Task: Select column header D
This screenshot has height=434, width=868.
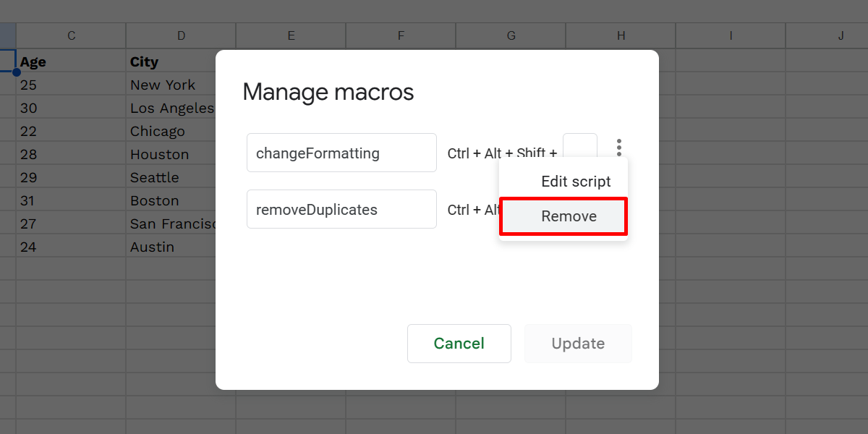Action: pyautogui.click(x=180, y=35)
